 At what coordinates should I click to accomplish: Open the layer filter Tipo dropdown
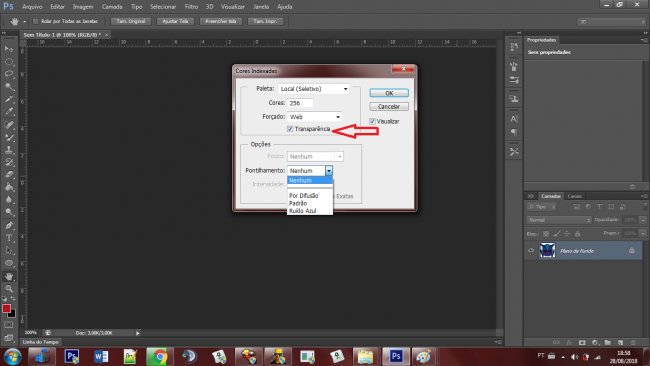pyautogui.click(x=542, y=206)
